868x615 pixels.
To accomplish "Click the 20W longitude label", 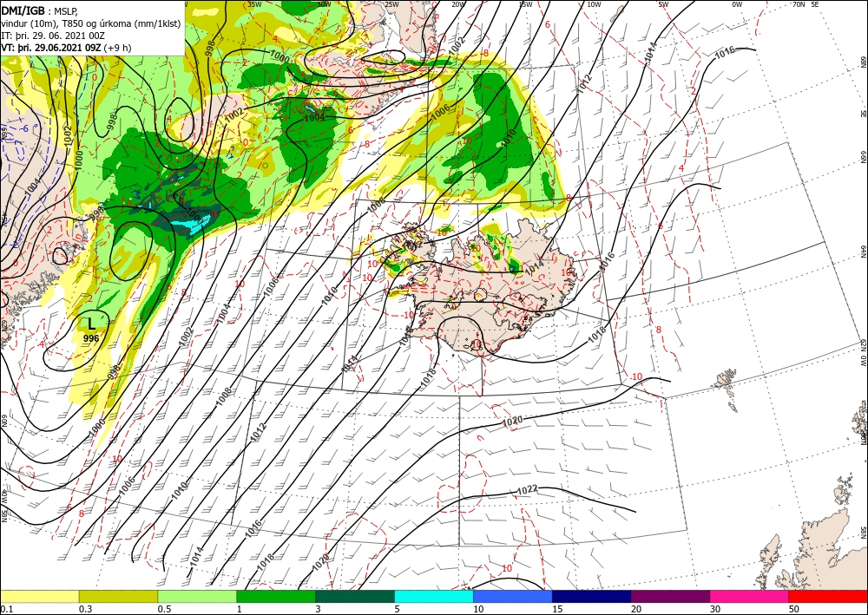I will (457, 4).
